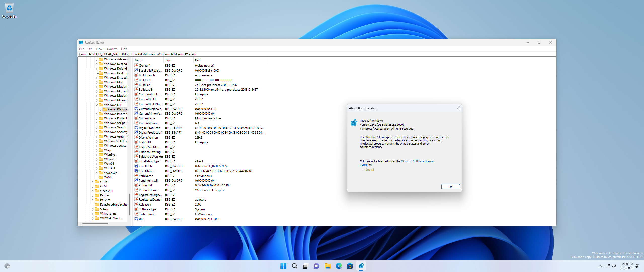
Task: Select the RegisteredOwner value row
Action: (x=200, y=200)
